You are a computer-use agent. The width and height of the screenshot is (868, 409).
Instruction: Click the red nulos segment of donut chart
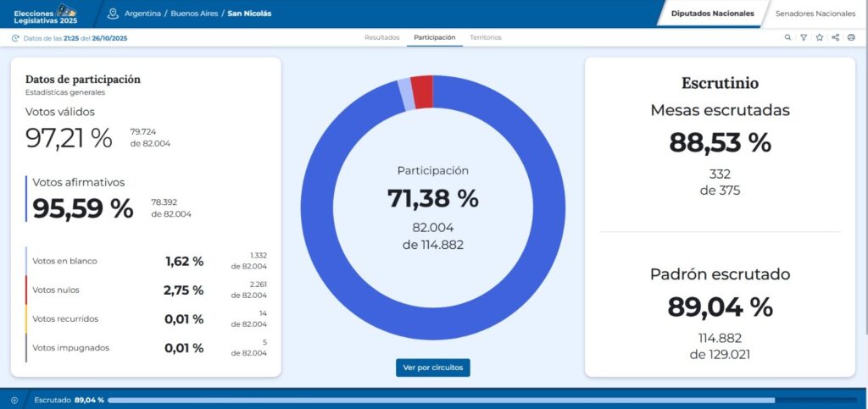(422, 91)
